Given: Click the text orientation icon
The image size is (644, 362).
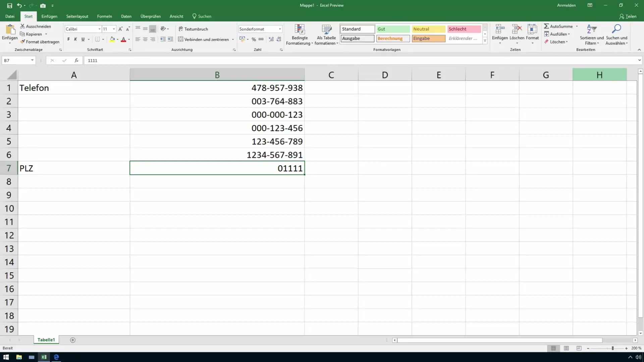Looking at the screenshot, I should coord(163,29).
